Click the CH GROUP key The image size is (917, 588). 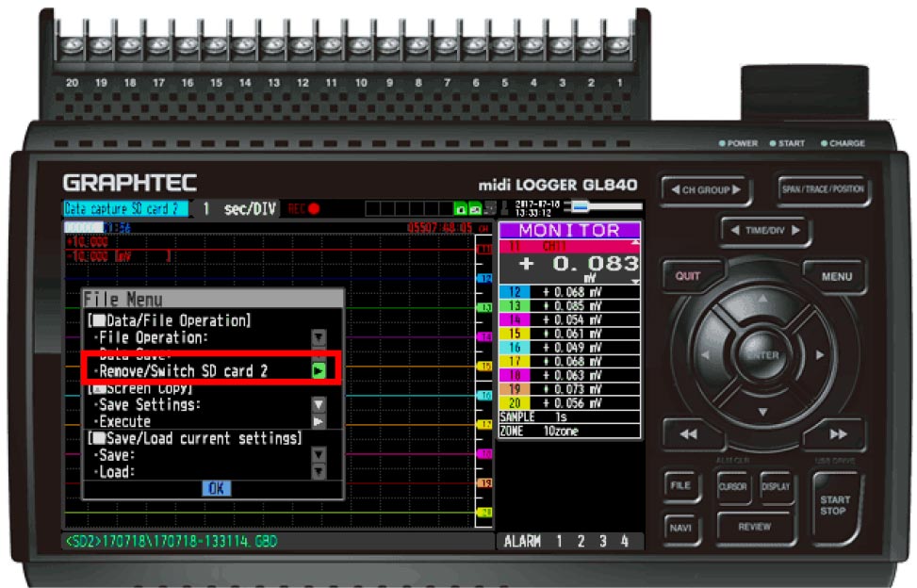click(x=706, y=190)
